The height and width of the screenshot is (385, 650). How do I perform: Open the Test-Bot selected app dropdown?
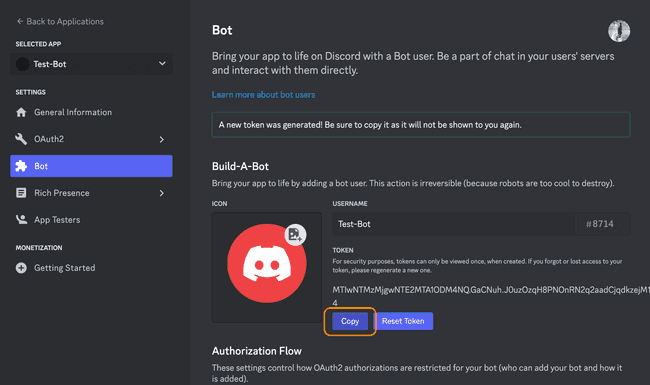[x=91, y=64]
